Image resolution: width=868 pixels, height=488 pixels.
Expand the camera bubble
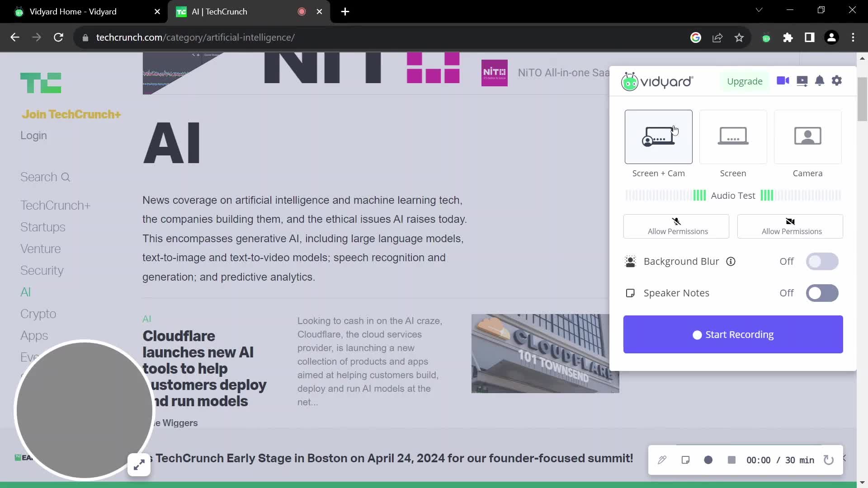coord(139,465)
